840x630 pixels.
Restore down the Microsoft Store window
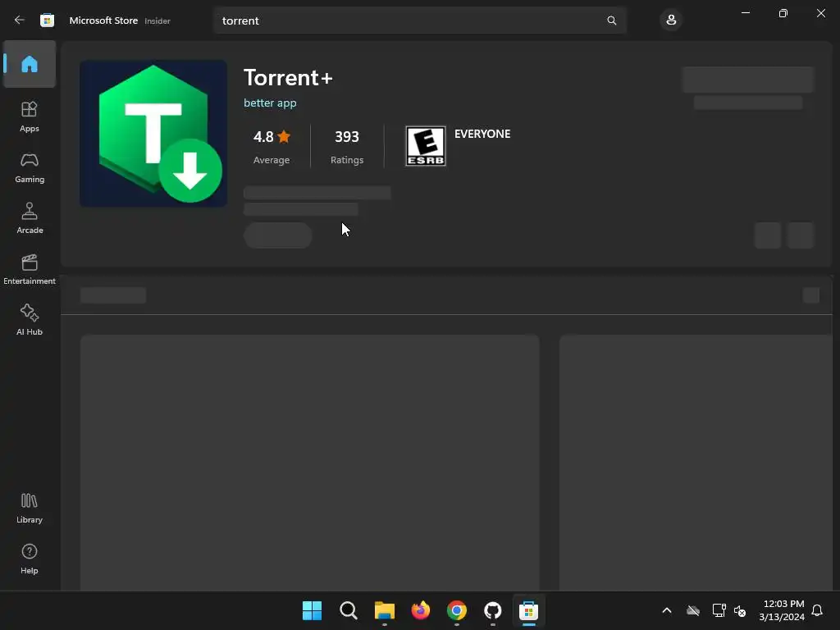[783, 13]
